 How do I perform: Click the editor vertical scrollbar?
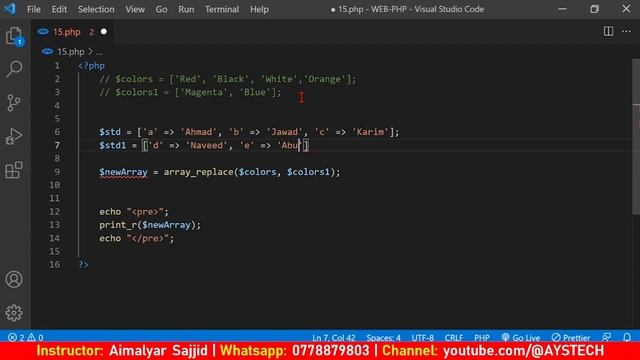(x=636, y=137)
